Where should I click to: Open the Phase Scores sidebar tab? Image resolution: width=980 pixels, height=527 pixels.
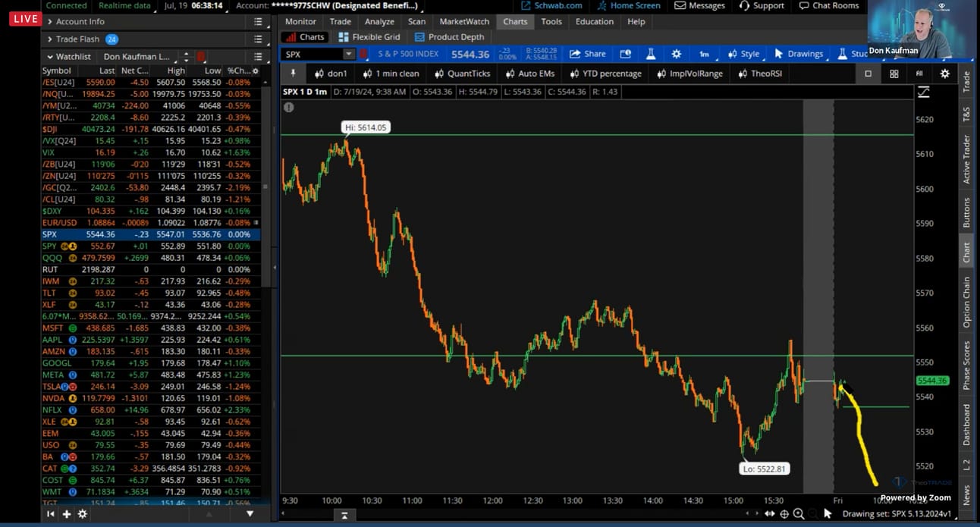tap(966, 365)
